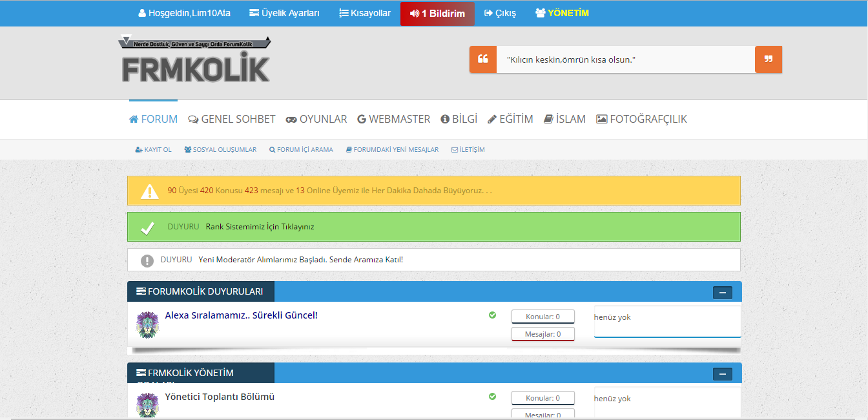Screen dimensions: 868x420
Task: Click the KAYIT OL link
Action: [153, 149]
